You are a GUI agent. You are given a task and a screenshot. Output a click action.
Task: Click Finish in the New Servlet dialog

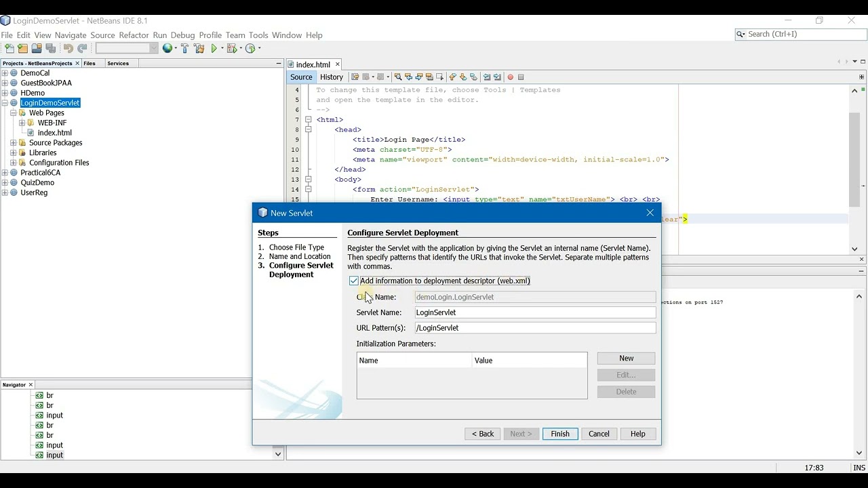click(560, 434)
